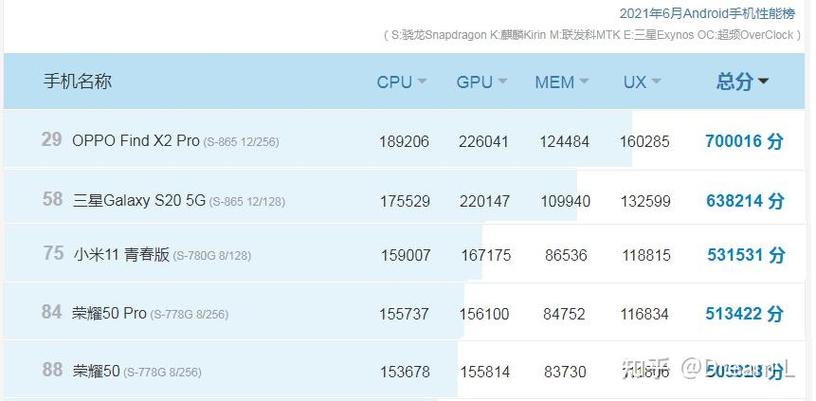Screen dimensions: 816x401
Task: Click CPU score 189206
Action: click(x=404, y=141)
